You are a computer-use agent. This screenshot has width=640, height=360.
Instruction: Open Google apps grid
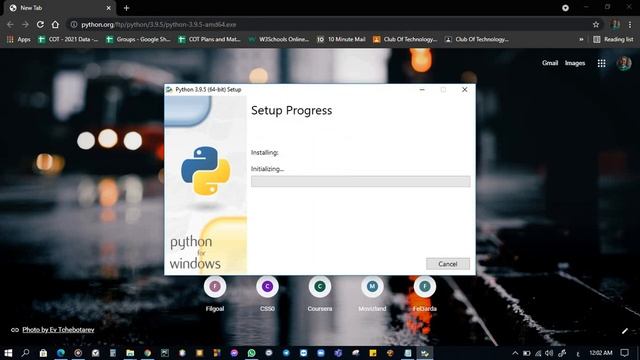pyautogui.click(x=601, y=63)
